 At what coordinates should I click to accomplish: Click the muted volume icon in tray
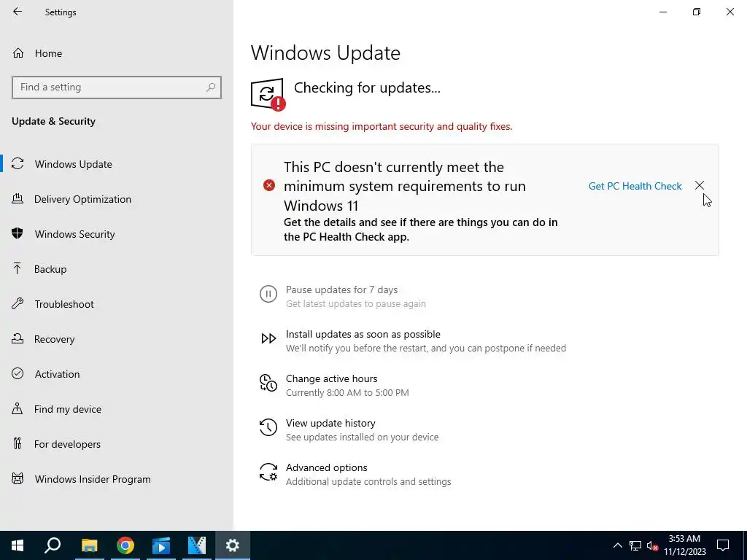pos(653,545)
